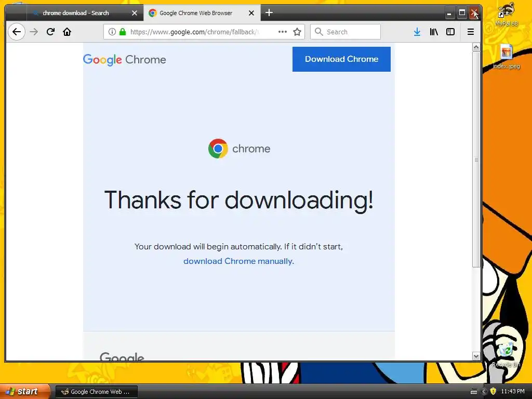Click the security shield tray icon
The image size is (532, 399).
click(x=494, y=391)
